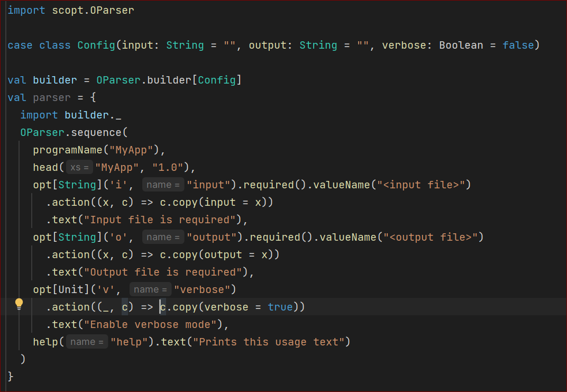Click the "name =" hint inside help()
567x392 pixels.
(x=87, y=342)
